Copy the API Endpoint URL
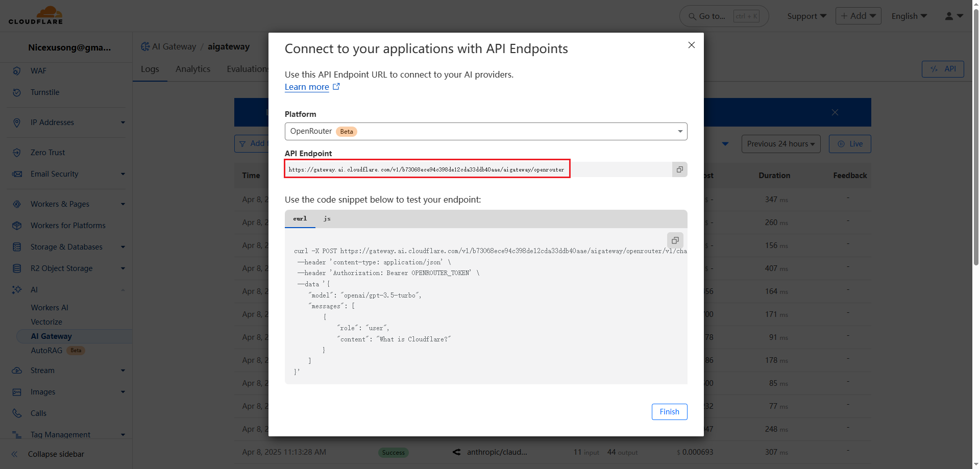 679,169
